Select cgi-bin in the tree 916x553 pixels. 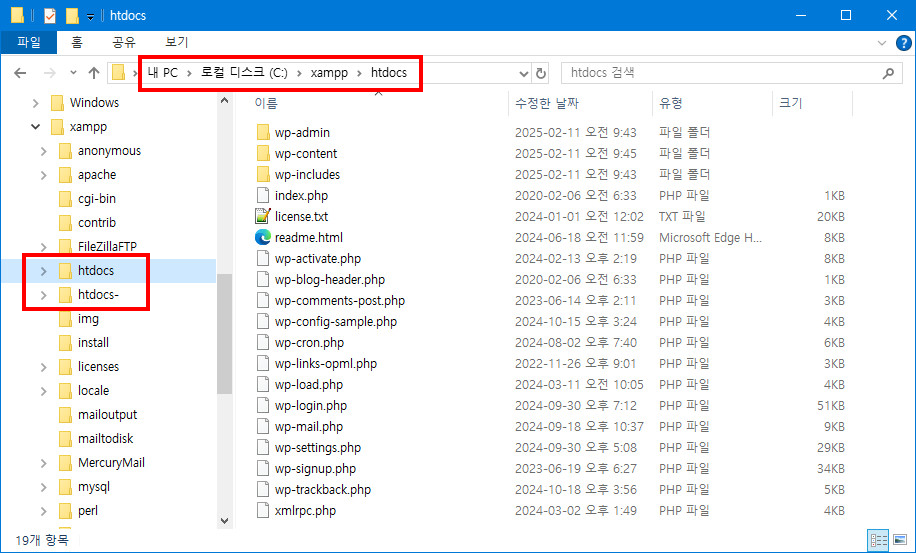click(96, 199)
